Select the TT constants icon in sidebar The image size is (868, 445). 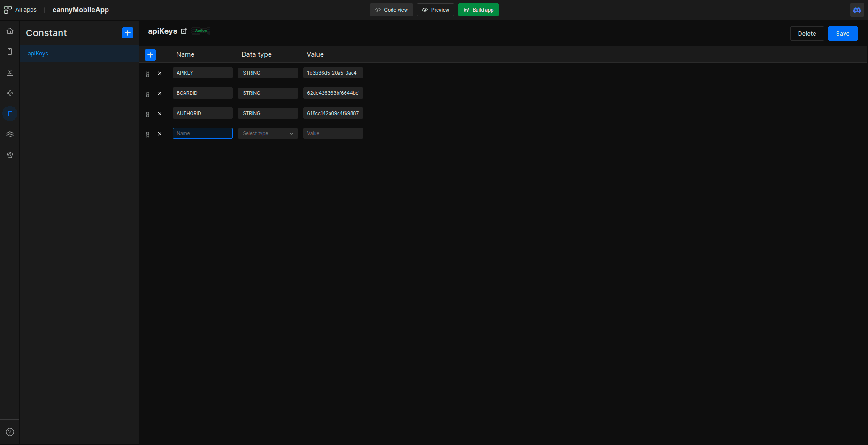(9, 114)
